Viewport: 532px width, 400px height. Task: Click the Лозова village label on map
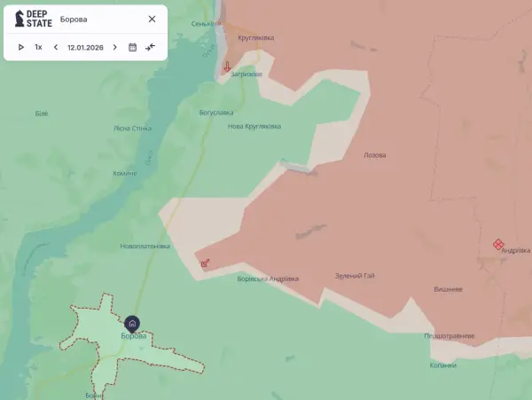(x=375, y=154)
